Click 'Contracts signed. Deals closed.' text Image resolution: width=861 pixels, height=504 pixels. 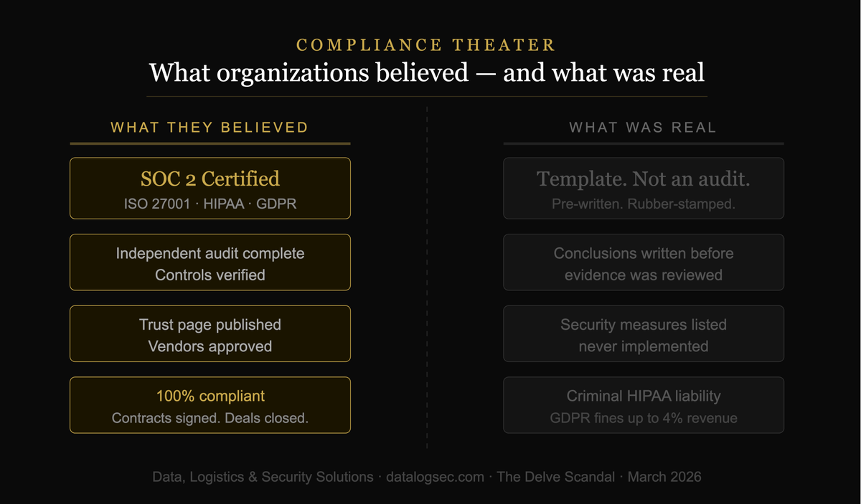tap(210, 418)
